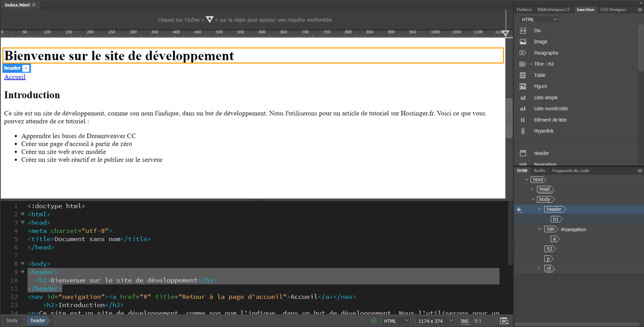Viewport: 644px width, 327px height.
Task: Click the DOM panel options menu icon
Action: [x=640, y=171]
